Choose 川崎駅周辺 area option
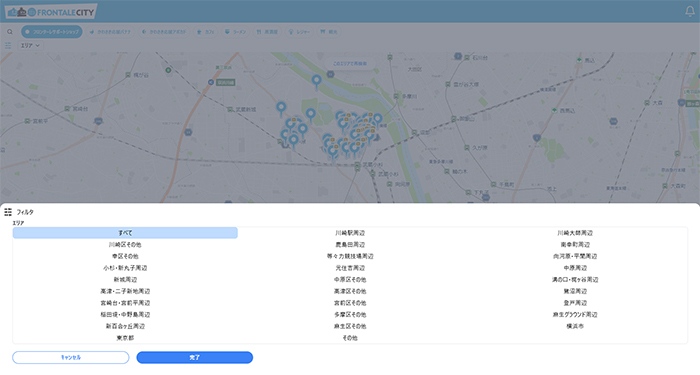This screenshot has width=700, height=375. click(350, 233)
